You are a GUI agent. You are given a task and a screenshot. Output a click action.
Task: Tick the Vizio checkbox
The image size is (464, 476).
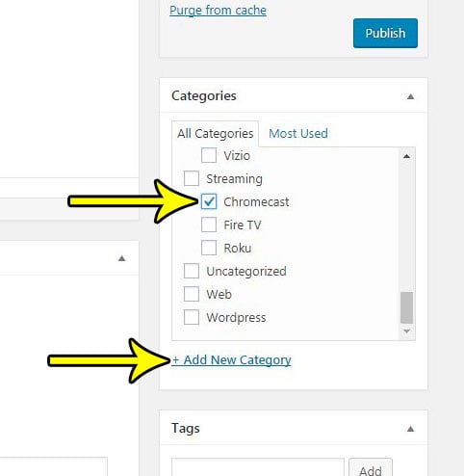click(209, 155)
